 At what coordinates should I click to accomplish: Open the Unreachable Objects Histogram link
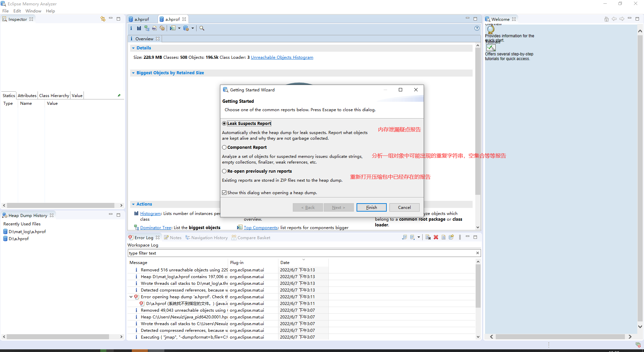click(x=282, y=57)
